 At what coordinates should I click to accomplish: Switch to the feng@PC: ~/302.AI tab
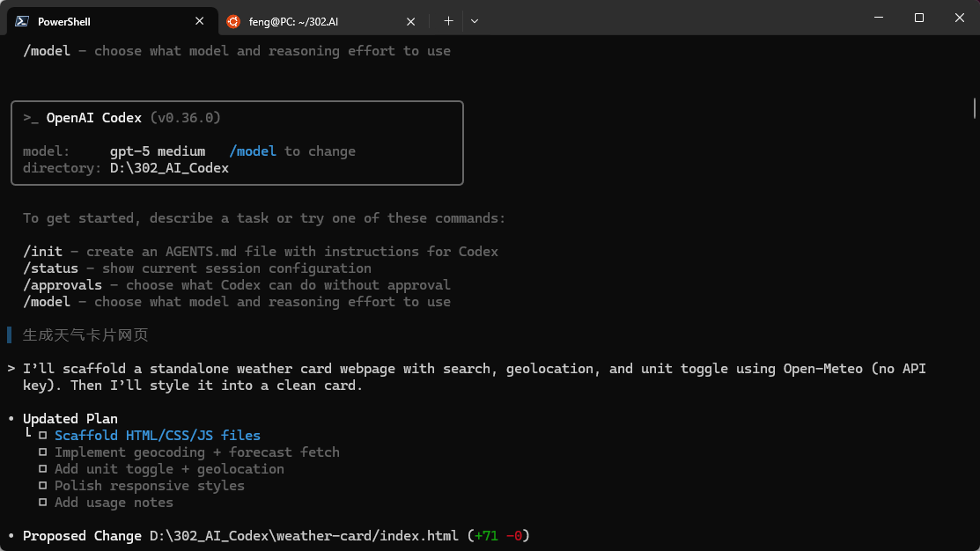pos(322,21)
